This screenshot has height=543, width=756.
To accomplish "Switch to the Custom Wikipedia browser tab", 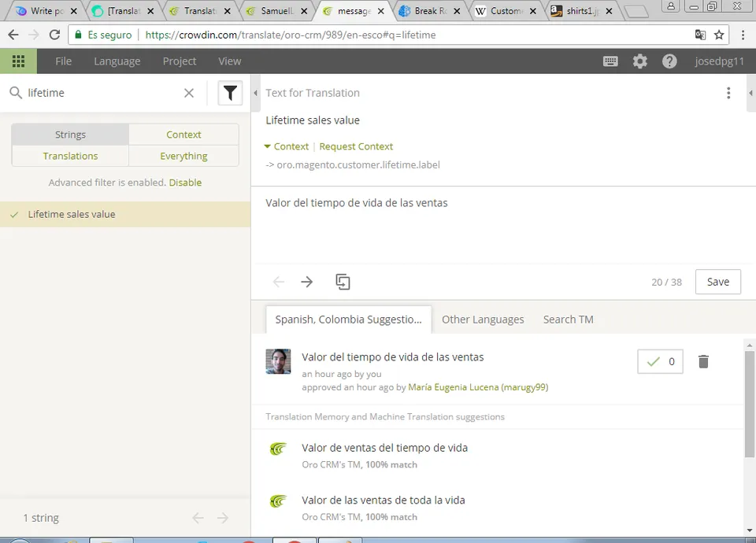I will pyautogui.click(x=506, y=10).
